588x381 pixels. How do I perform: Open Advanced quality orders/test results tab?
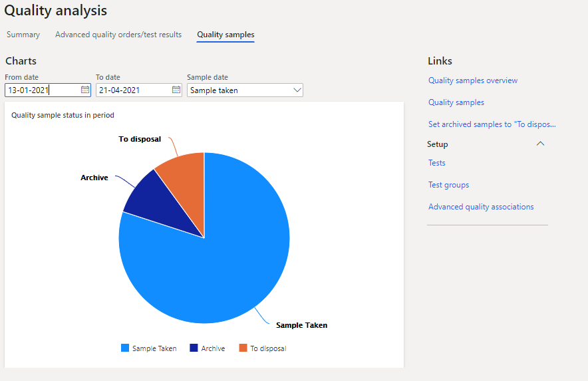tap(118, 35)
